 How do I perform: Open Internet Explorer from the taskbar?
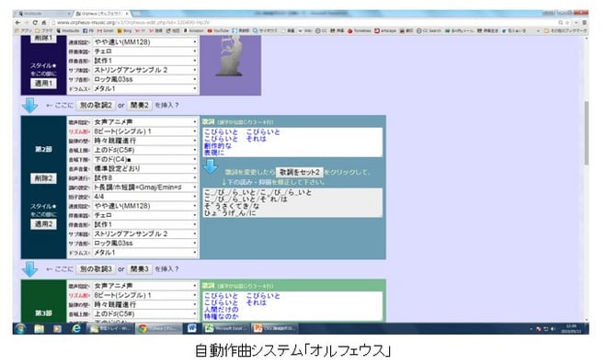pos(76,328)
